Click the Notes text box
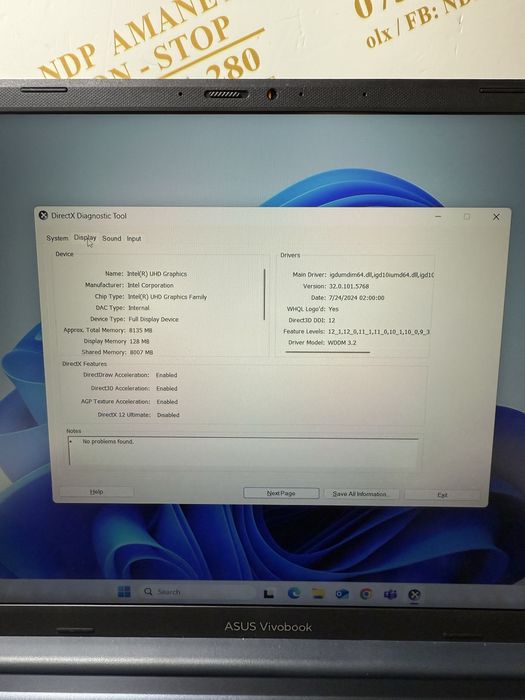 click(243, 452)
